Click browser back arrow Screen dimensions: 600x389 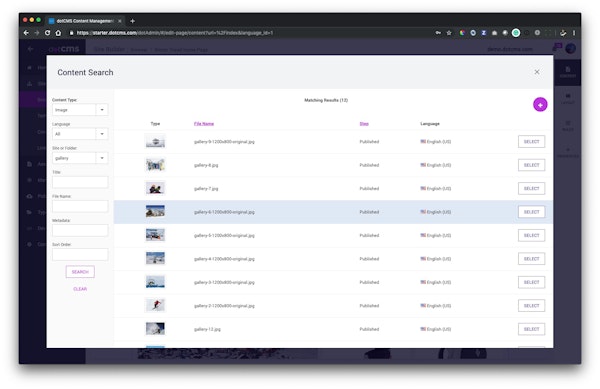pyautogui.click(x=26, y=33)
